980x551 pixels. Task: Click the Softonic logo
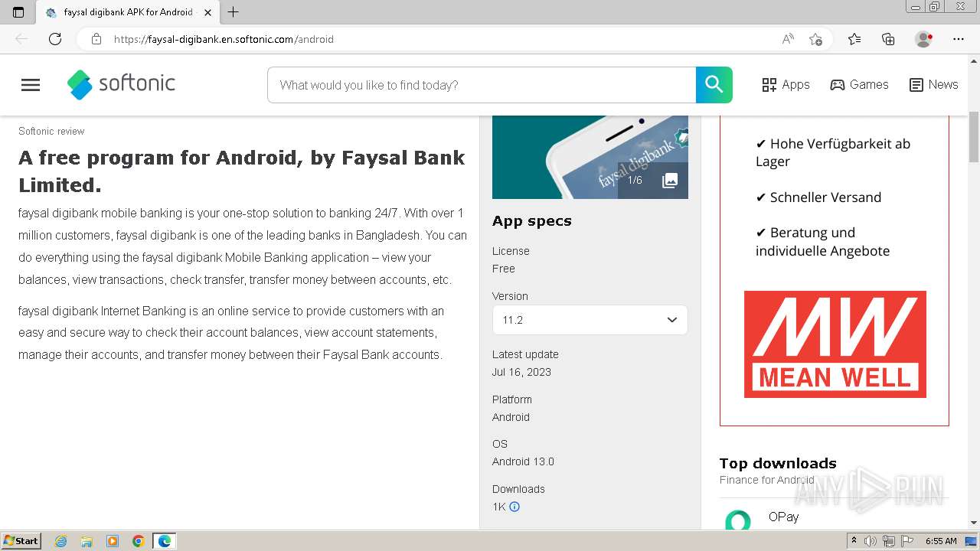[x=121, y=85]
